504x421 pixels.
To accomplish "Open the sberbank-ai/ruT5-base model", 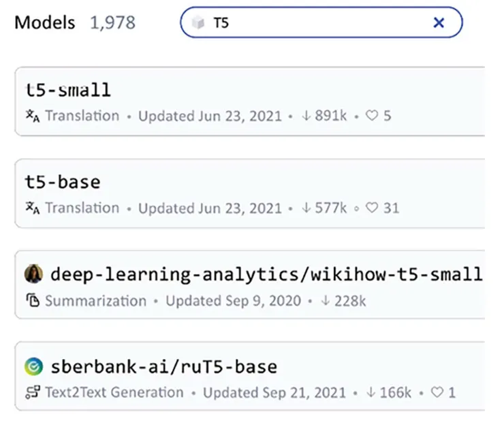I will [x=163, y=367].
